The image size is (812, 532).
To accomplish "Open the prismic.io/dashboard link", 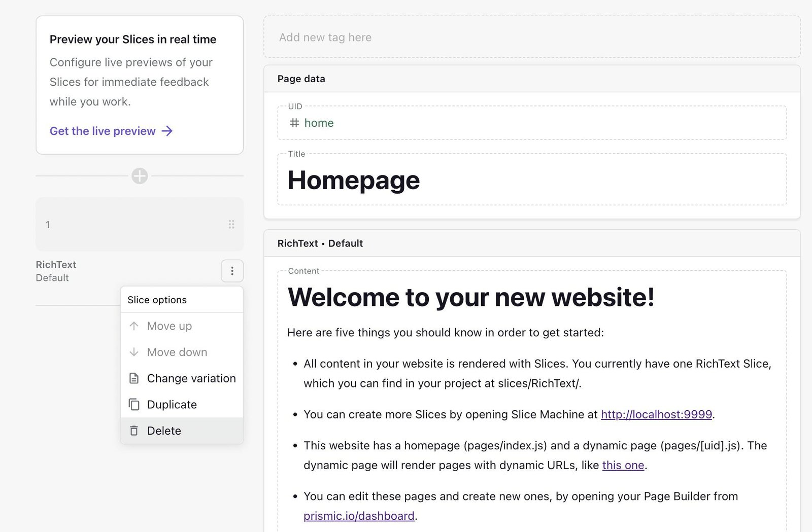I will coord(359,516).
